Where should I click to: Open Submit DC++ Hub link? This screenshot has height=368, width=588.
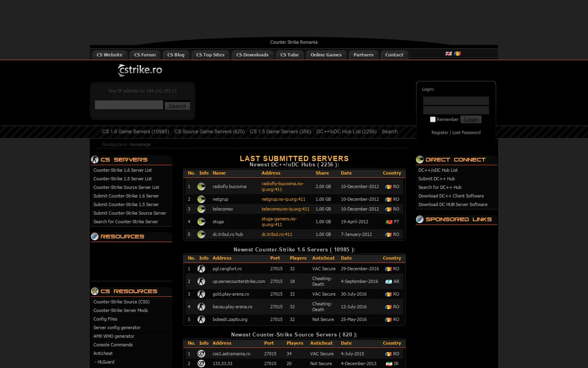pyautogui.click(x=437, y=179)
